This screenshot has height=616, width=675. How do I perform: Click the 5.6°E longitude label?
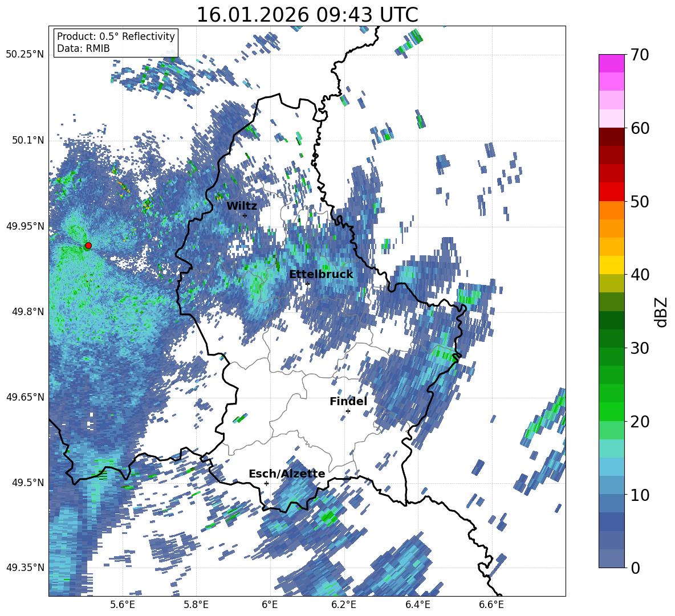pyautogui.click(x=123, y=605)
